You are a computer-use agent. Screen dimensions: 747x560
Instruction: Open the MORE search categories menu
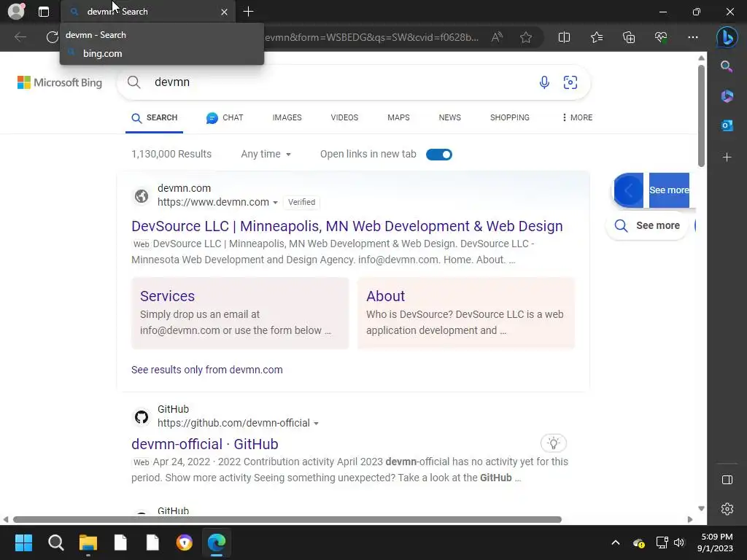577,117
